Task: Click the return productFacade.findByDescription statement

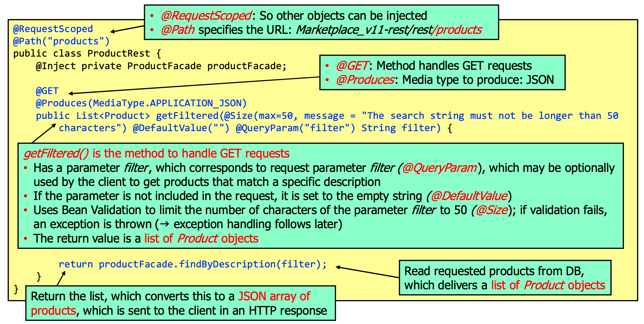Action: (192, 264)
